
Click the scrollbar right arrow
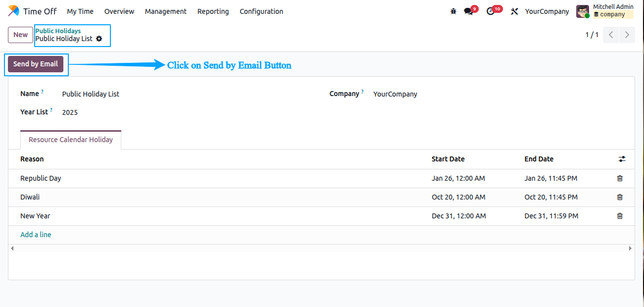[x=631, y=248]
